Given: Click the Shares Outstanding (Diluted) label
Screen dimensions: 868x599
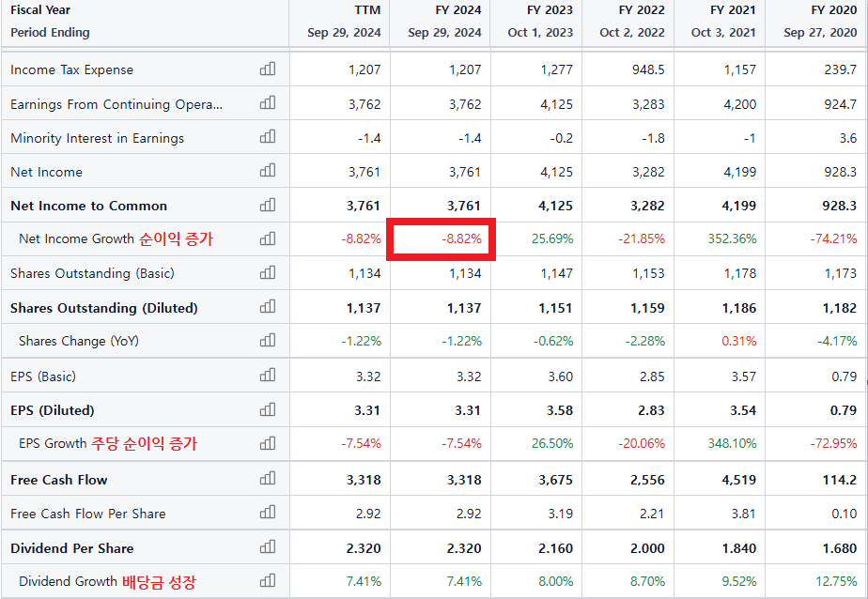Looking at the screenshot, I should 104,308.
